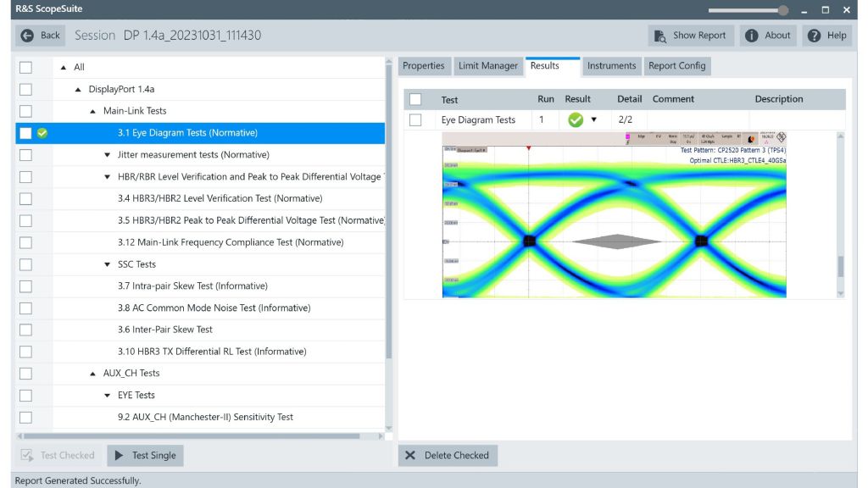
Task: Expand Jitter measurement tests node
Action: coord(108,155)
